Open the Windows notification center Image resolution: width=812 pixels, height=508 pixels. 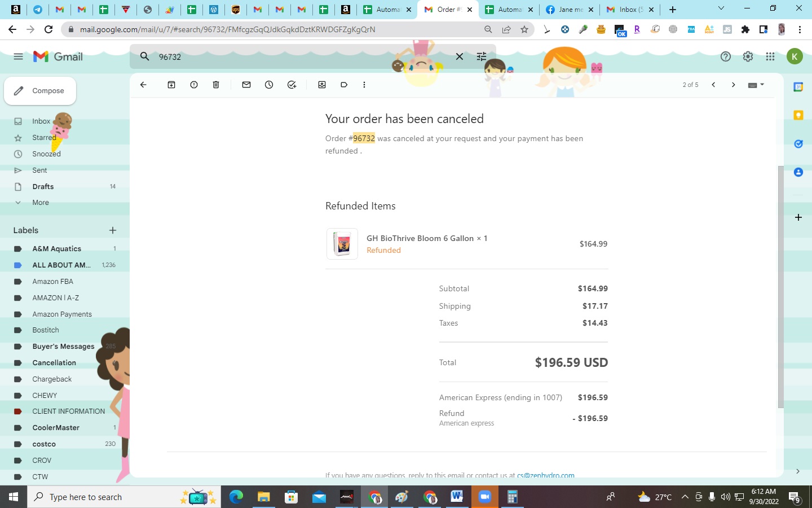pyautogui.click(x=795, y=497)
